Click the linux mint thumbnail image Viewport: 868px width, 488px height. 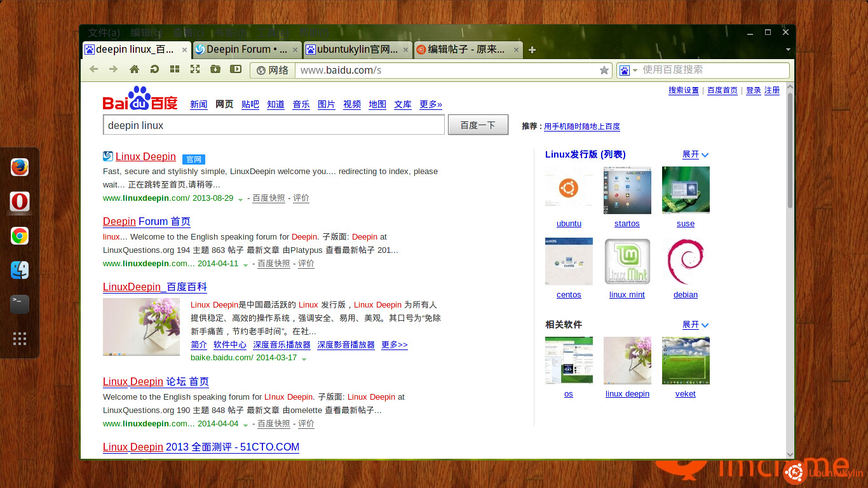click(x=627, y=262)
